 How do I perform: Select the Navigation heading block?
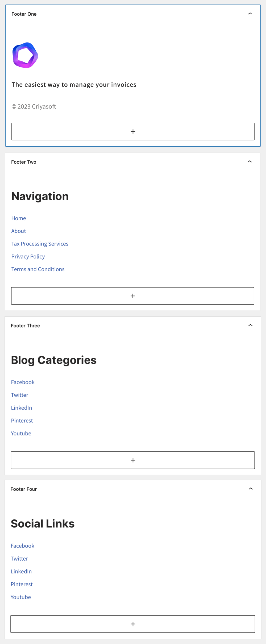[x=40, y=196]
